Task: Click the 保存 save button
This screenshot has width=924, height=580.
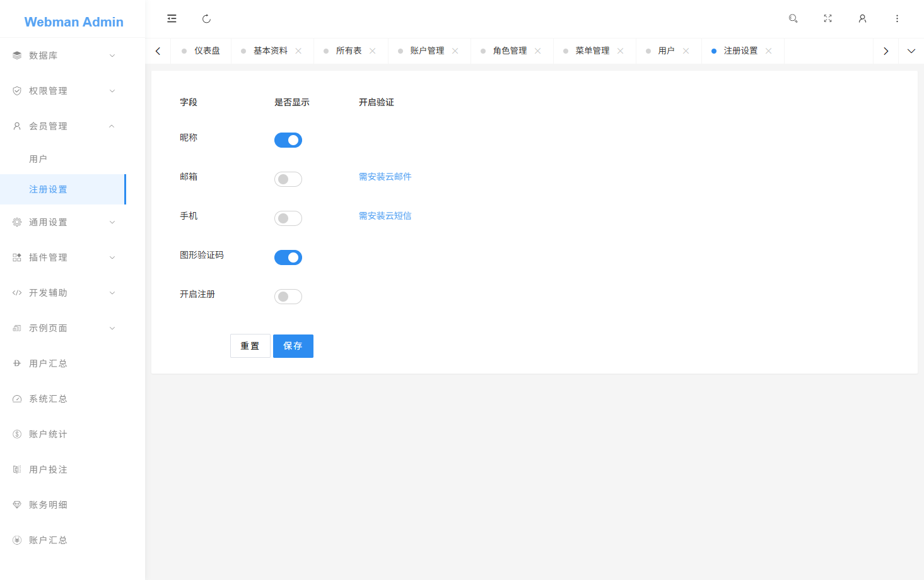Action: (293, 346)
